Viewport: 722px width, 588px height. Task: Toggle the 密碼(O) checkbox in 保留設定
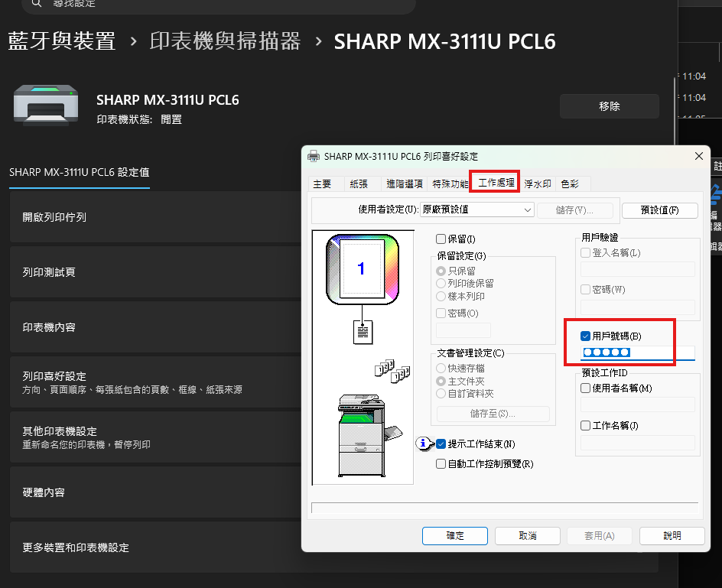pyautogui.click(x=441, y=313)
